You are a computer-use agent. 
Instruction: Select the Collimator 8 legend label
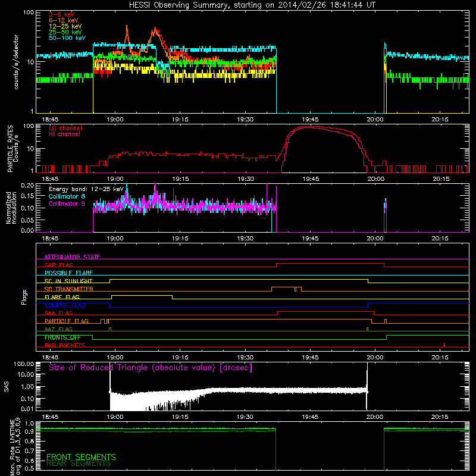click(x=67, y=196)
